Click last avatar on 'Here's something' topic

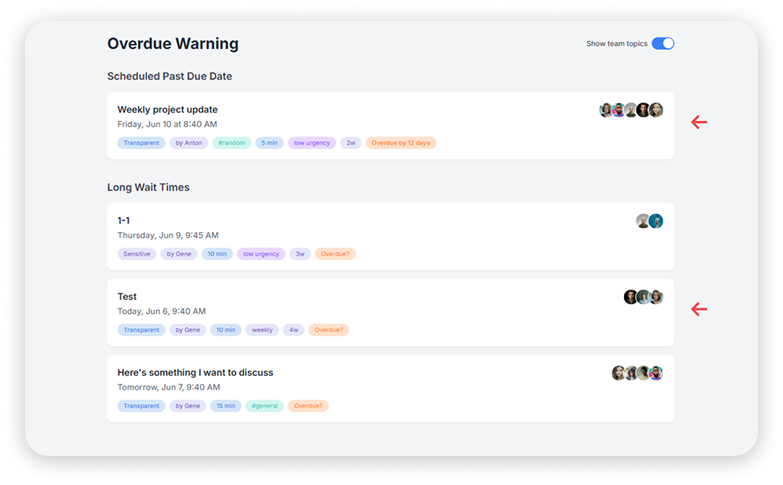click(656, 373)
